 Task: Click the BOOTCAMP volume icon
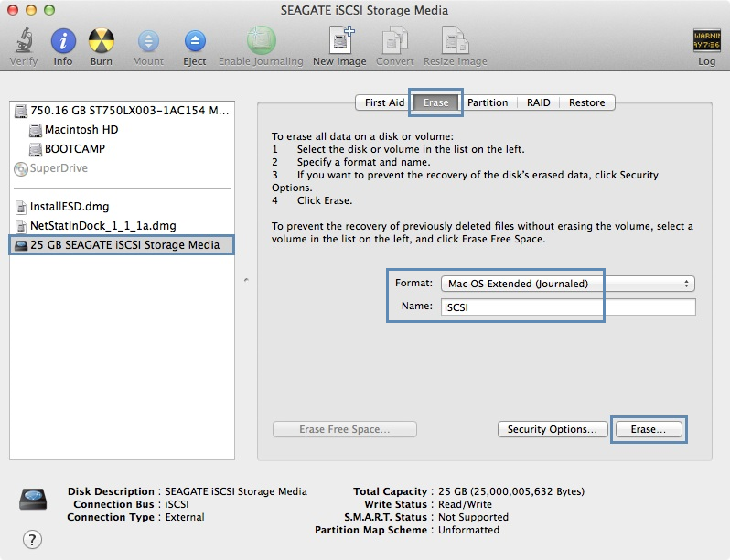coord(36,149)
